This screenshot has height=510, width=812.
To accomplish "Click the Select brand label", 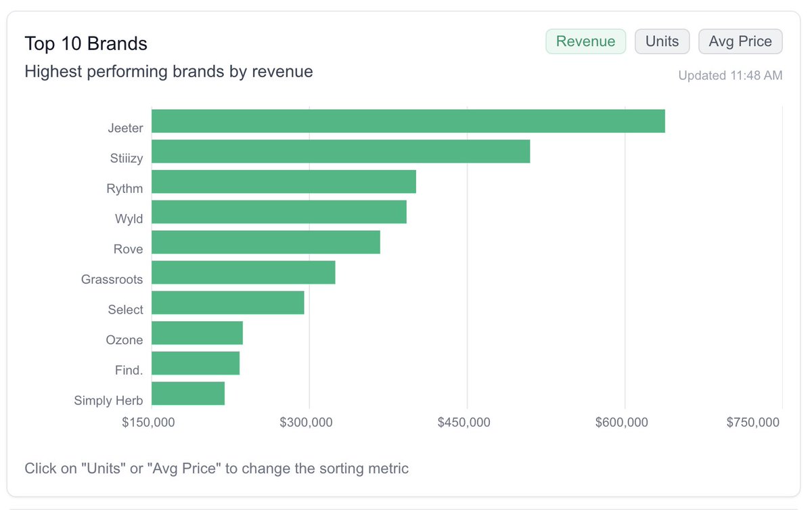I will 125,310.
